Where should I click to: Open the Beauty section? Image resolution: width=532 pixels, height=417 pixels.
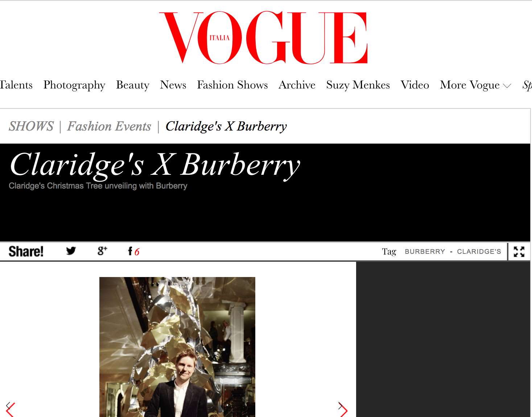[x=133, y=85]
